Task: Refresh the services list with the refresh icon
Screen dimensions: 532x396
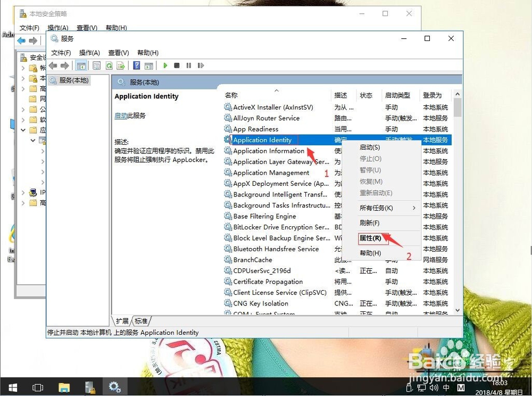Action: 109,65
